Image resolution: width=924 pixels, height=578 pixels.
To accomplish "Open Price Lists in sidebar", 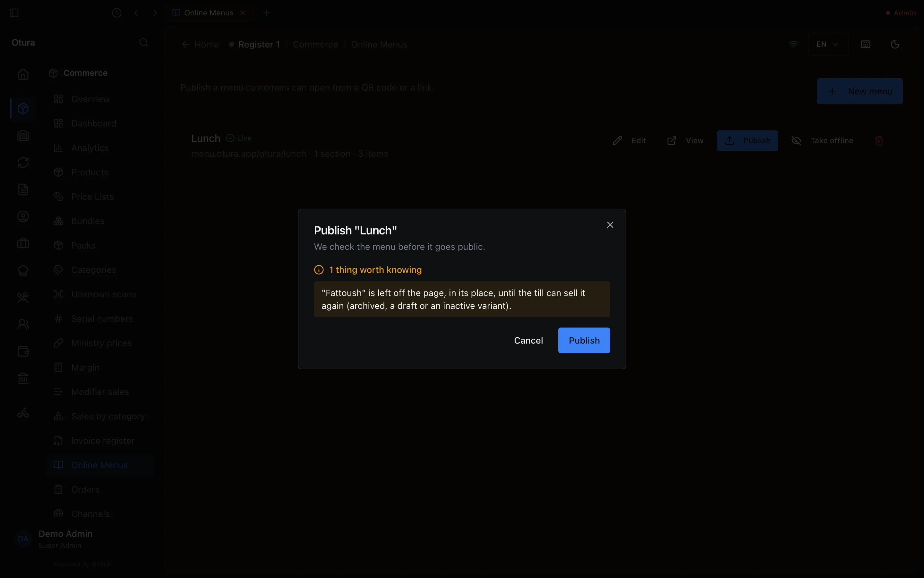I will point(100,197).
